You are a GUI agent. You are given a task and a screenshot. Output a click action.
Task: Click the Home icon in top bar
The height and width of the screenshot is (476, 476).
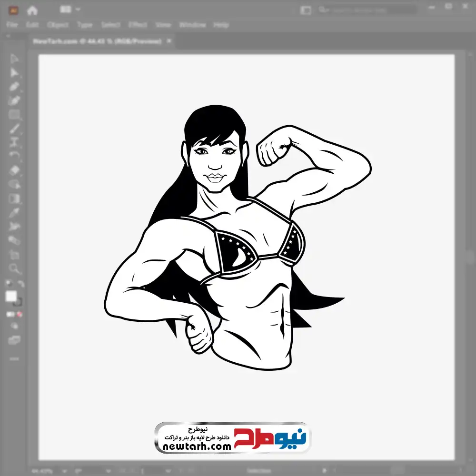(32, 10)
